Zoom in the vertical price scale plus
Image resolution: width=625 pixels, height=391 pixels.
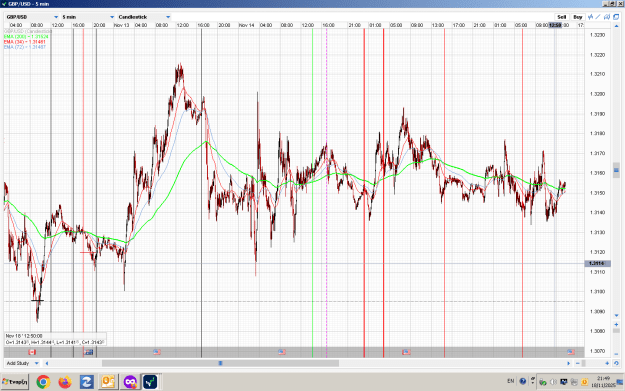[x=616, y=324]
